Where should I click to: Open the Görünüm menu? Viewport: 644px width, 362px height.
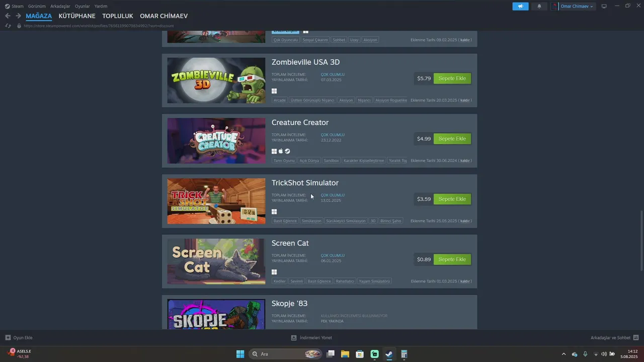coord(37,7)
